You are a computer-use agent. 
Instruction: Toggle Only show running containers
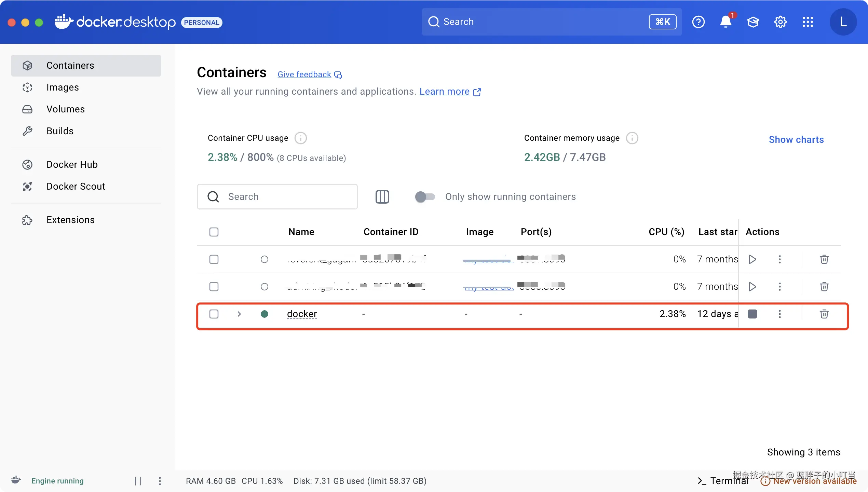coord(425,196)
